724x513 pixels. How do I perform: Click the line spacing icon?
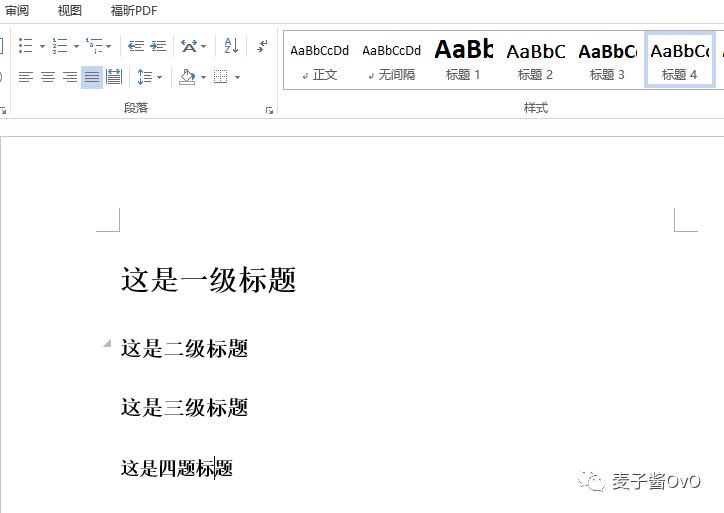[145, 77]
